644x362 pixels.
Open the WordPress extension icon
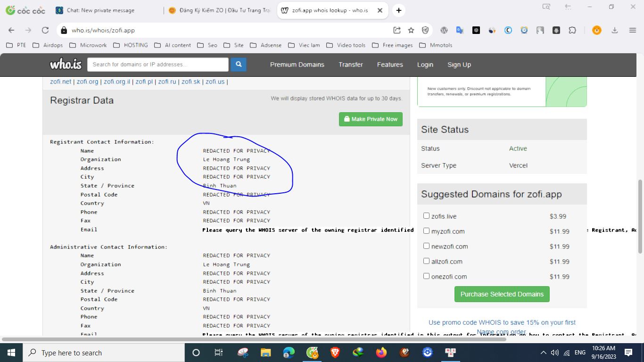(444, 30)
